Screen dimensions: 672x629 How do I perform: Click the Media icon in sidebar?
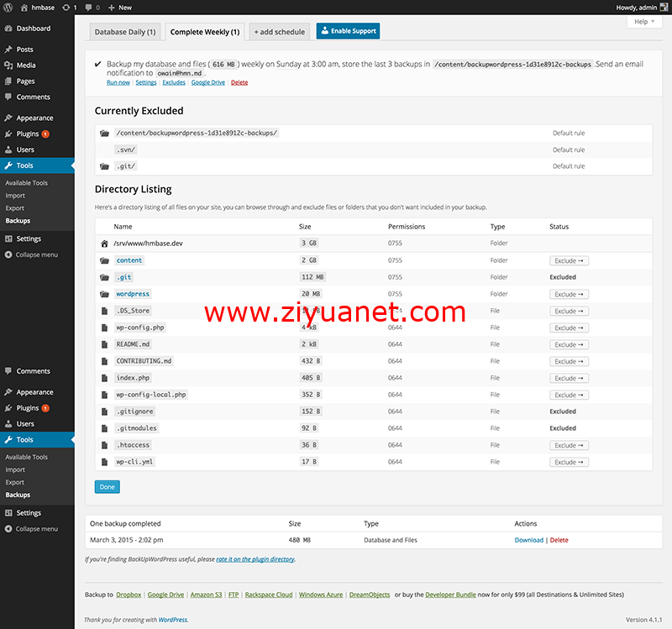(x=8, y=66)
